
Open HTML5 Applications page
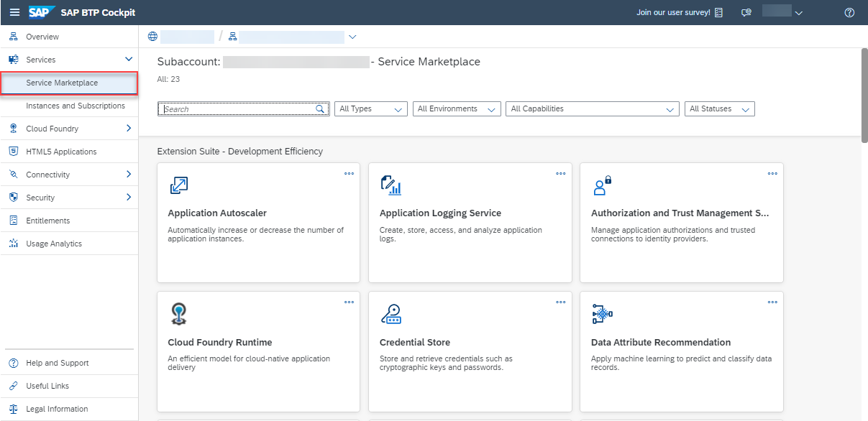69,152
